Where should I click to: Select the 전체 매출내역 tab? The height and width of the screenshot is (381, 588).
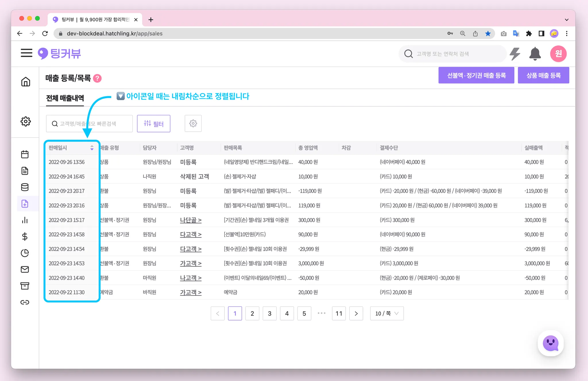coord(65,98)
